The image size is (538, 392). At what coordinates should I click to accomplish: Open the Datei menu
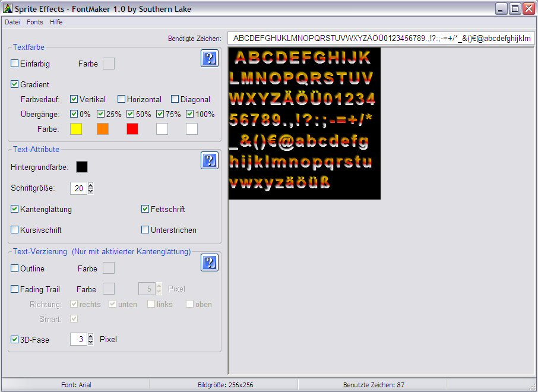click(12, 22)
